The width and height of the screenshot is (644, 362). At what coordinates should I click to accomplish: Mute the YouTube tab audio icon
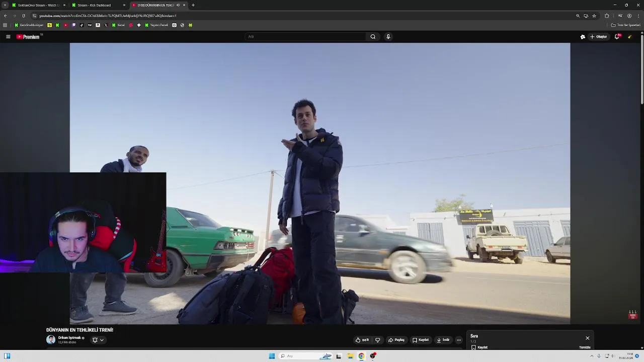(x=178, y=5)
